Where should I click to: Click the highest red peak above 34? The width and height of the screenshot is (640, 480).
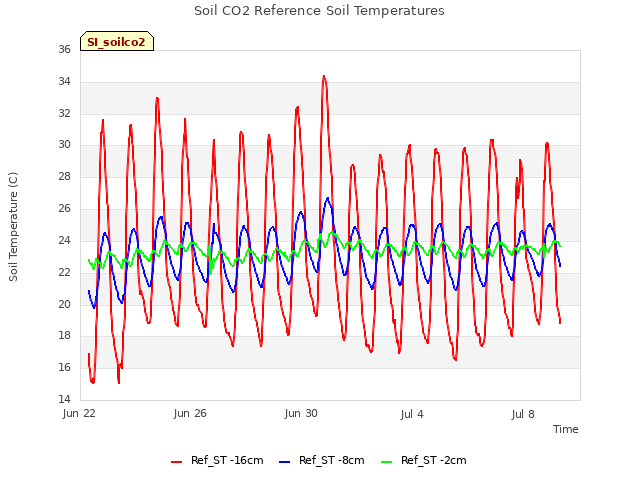tap(324, 76)
